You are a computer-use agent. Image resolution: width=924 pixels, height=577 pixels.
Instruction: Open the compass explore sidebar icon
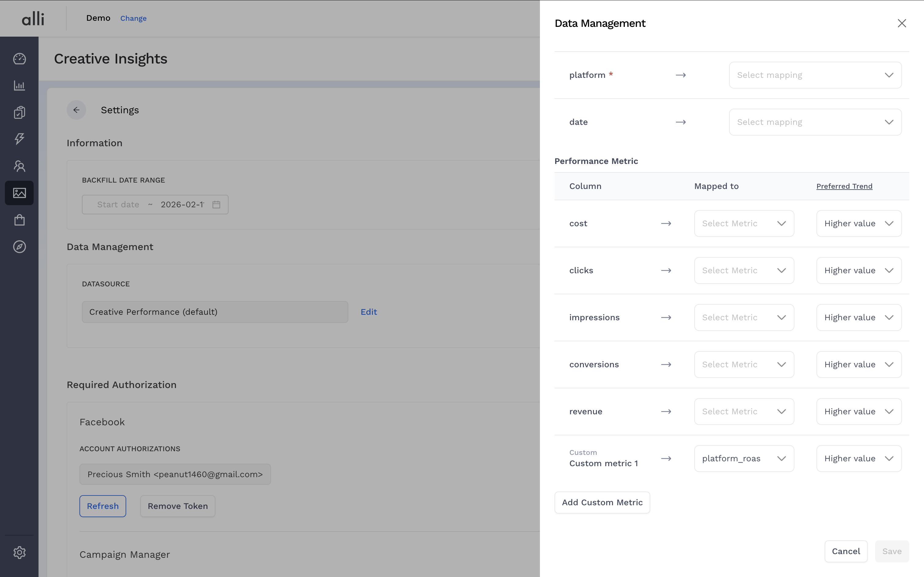tap(20, 247)
